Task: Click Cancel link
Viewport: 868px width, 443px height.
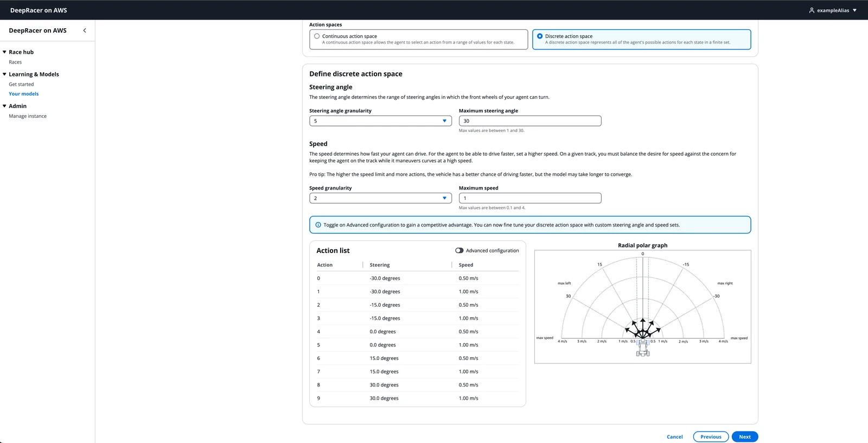Action: (x=675, y=436)
